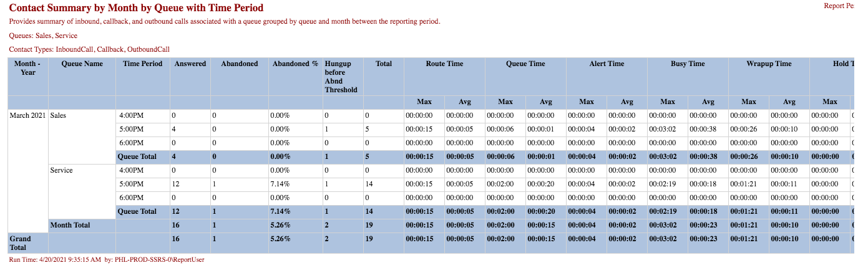Click the 'Month - Year' column header
Viewport: 868px width, 273px height.
(x=28, y=68)
